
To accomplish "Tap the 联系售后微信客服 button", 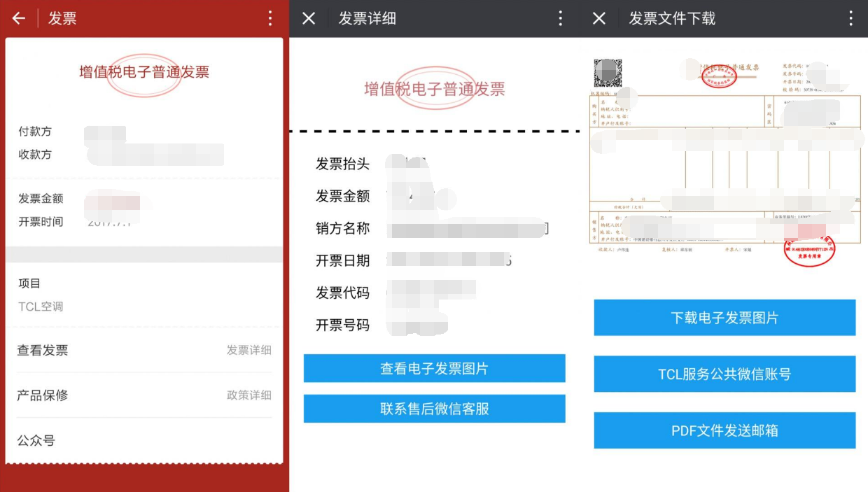I will tap(434, 408).
